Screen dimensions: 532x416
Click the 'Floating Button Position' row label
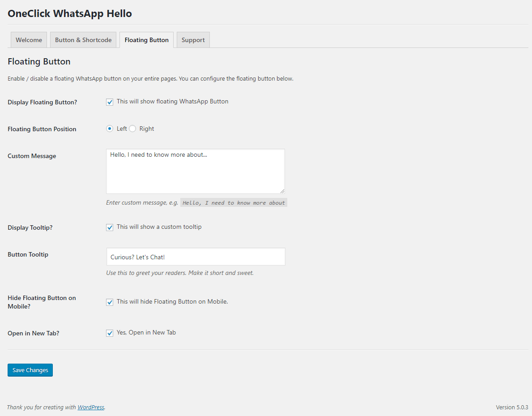pyautogui.click(x=42, y=129)
